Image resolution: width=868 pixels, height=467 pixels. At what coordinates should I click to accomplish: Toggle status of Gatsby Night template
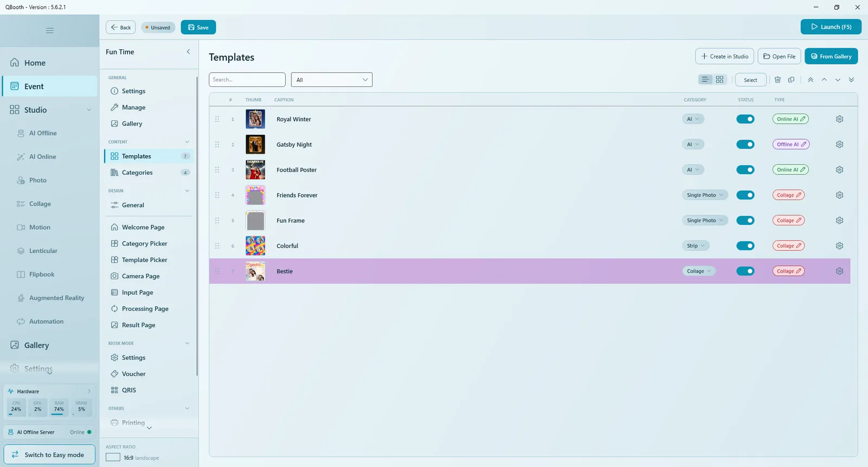coord(745,144)
